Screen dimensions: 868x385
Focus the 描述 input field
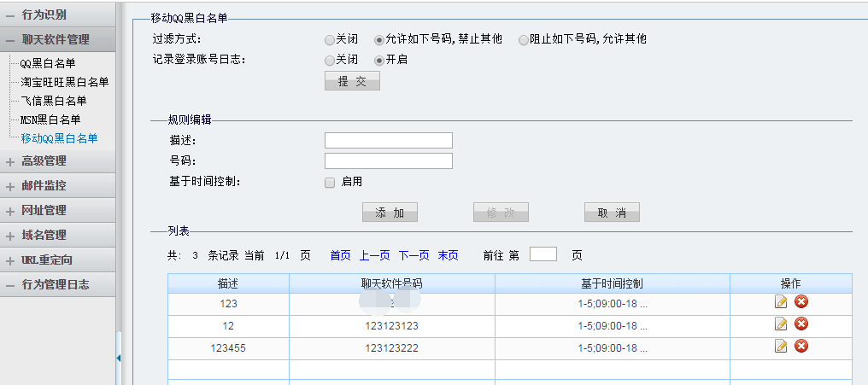tap(389, 141)
